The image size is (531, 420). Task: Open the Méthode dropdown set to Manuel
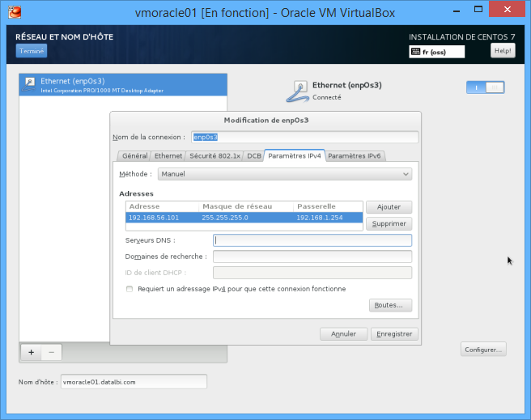click(x=285, y=174)
